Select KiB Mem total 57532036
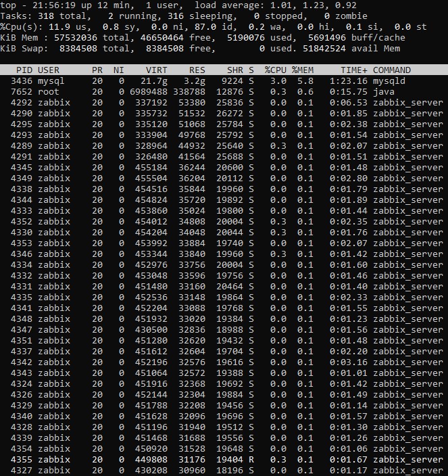The width and height of the screenshot is (448, 476). (76, 38)
